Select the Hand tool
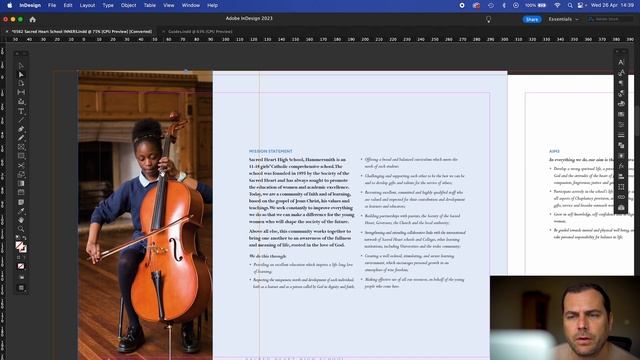This screenshot has width=640, height=360. pyautogui.click(x=21, y=220)
